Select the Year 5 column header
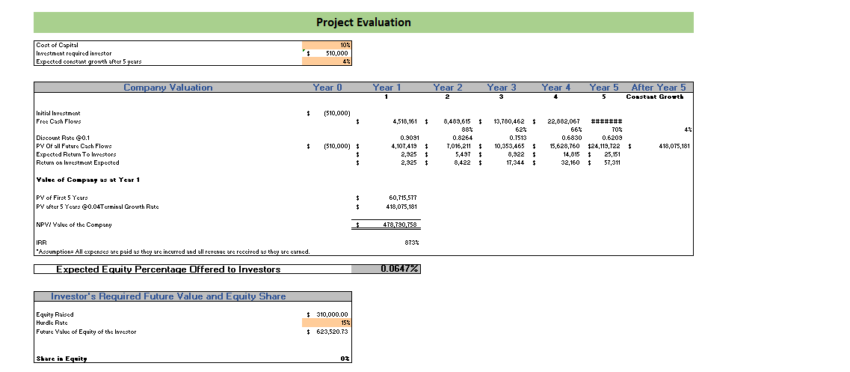Image resolution: width=850 pixels, height=372 pixels. click(603, 87)
